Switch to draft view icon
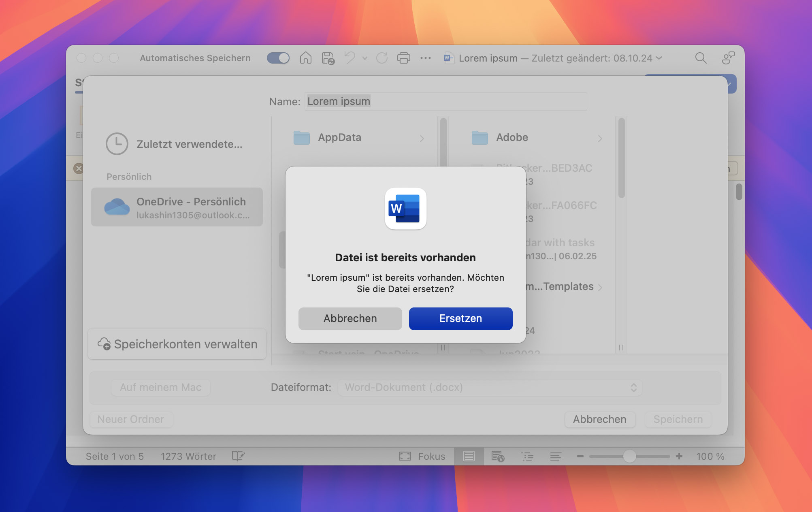812x512 pixels. [556, 457]
